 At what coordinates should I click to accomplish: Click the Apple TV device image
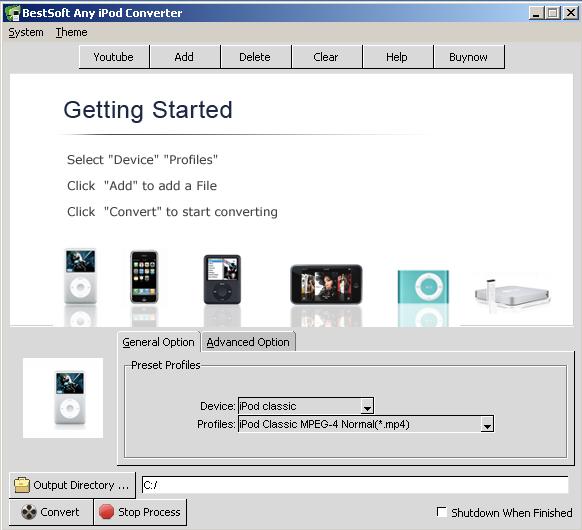pyautogui.click(x=512, y=295)
